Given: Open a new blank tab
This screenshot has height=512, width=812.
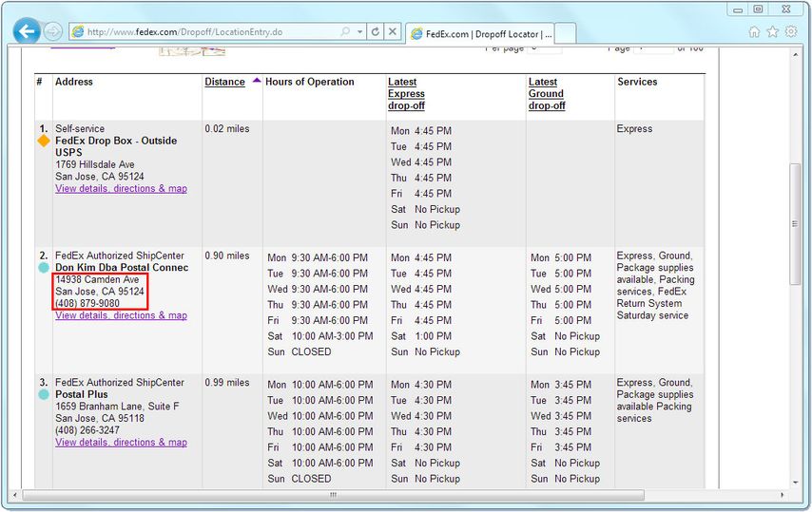Looking at the screenshot, I should 565,33.
